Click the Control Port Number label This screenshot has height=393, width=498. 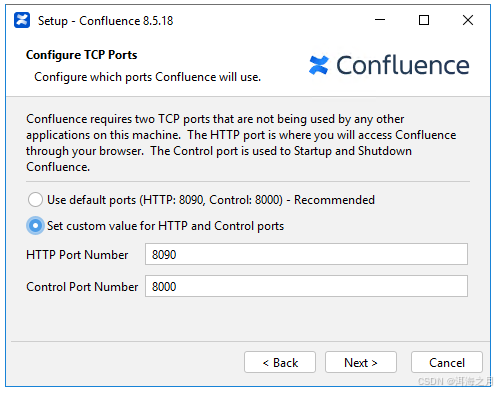pos(82,287)
